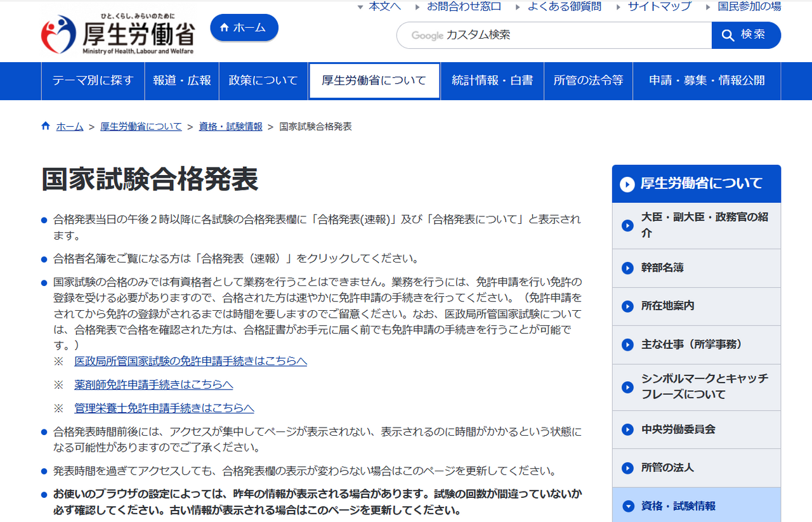
Task: Click inside the Google カスタム検索 input field
Action: [552, 35]
